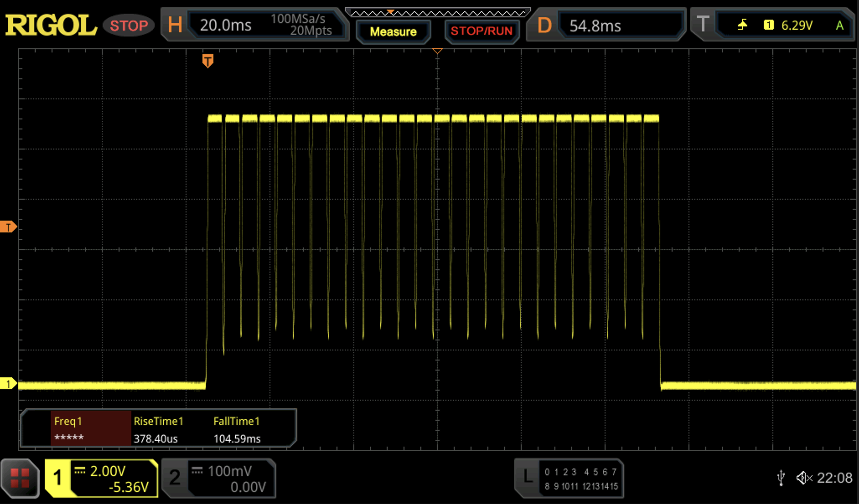Open the Measure menu
This screenshot has width=859, height=504.
pos(393,32)
